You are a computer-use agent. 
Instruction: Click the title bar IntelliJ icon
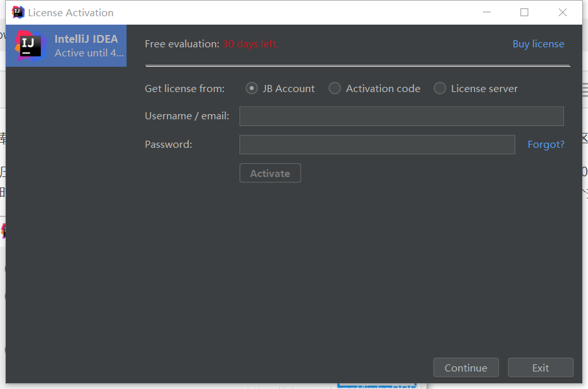18,12
